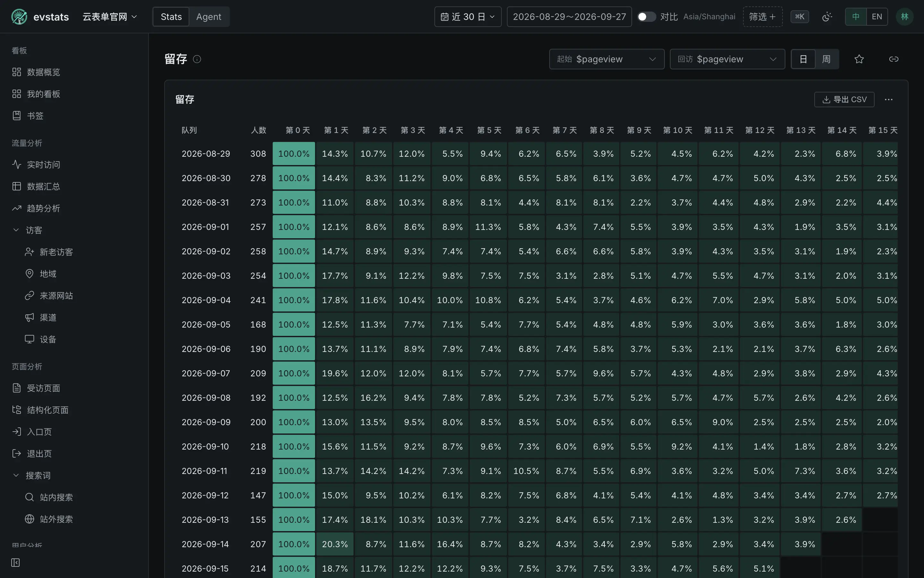Switch to the Stats tab
Image resolution: width=924 pixels, height=578 pixels.
[x=171, y=17]
